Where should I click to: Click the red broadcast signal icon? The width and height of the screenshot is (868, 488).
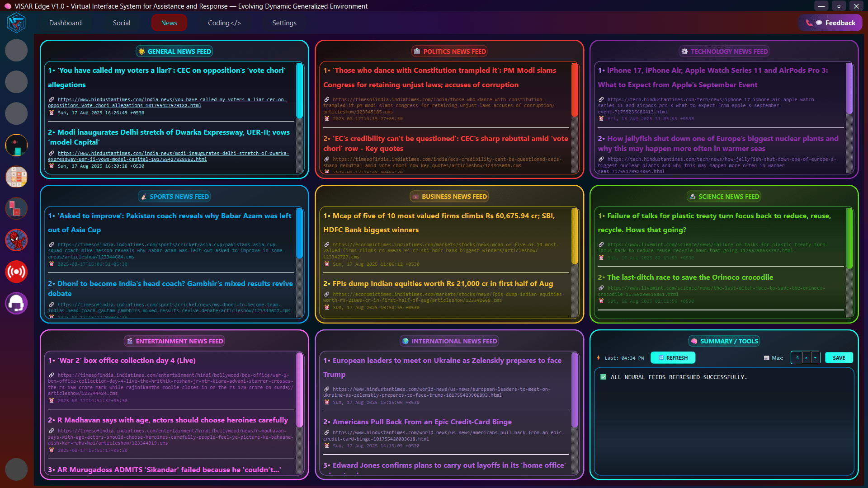(16, 272)
